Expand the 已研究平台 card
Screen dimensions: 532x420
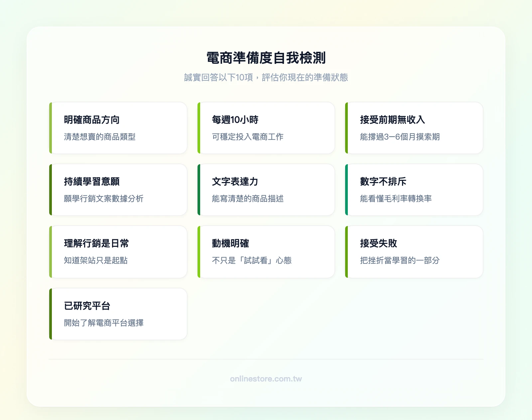coord(118,313)
